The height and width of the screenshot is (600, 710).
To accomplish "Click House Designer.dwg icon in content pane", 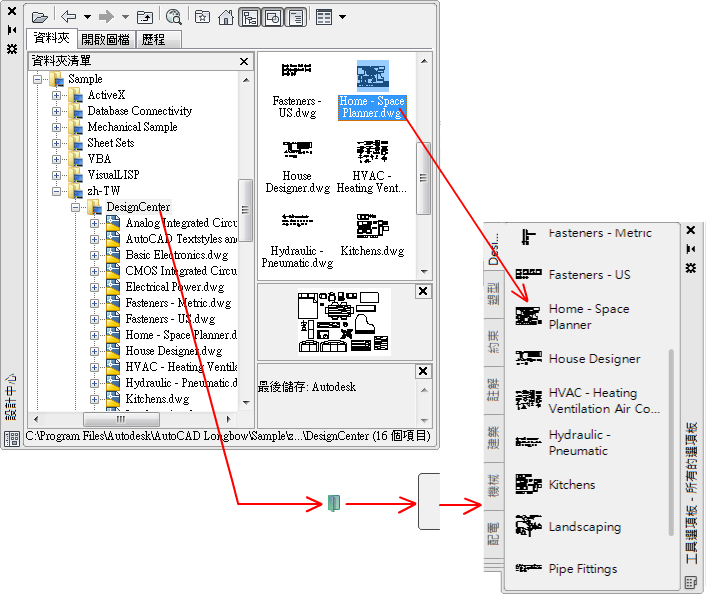I will point(297,149).
